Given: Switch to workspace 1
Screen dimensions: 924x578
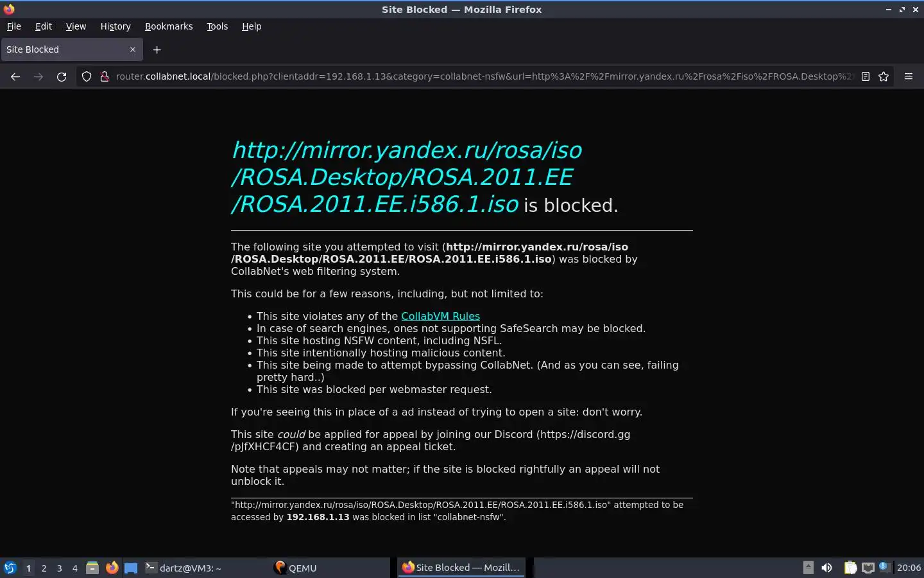Looking at the screenshot, I should tap(28, 568).
